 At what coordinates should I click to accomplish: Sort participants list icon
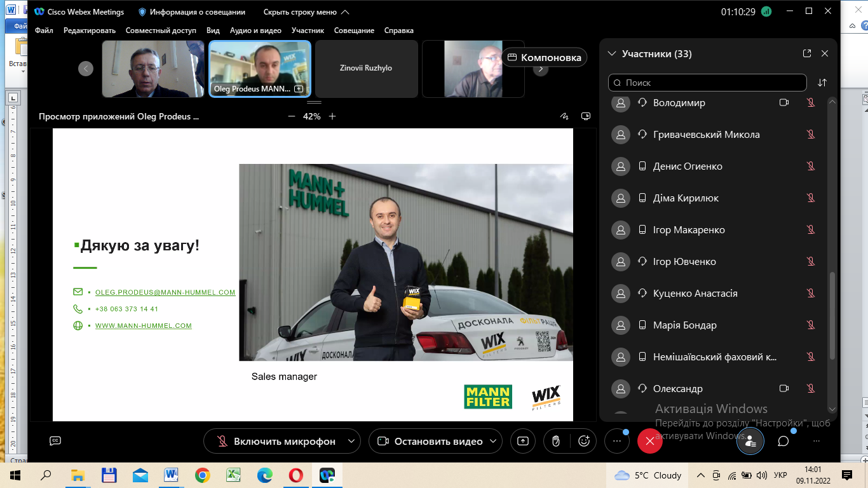pos(822,83)
